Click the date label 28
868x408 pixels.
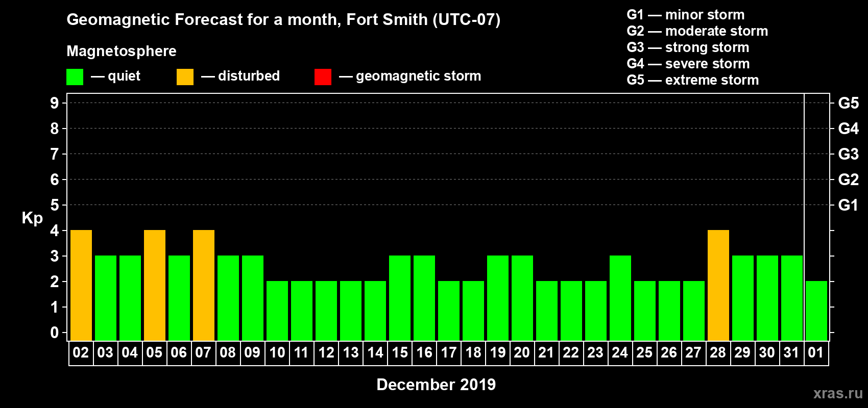tap(718, 353)
